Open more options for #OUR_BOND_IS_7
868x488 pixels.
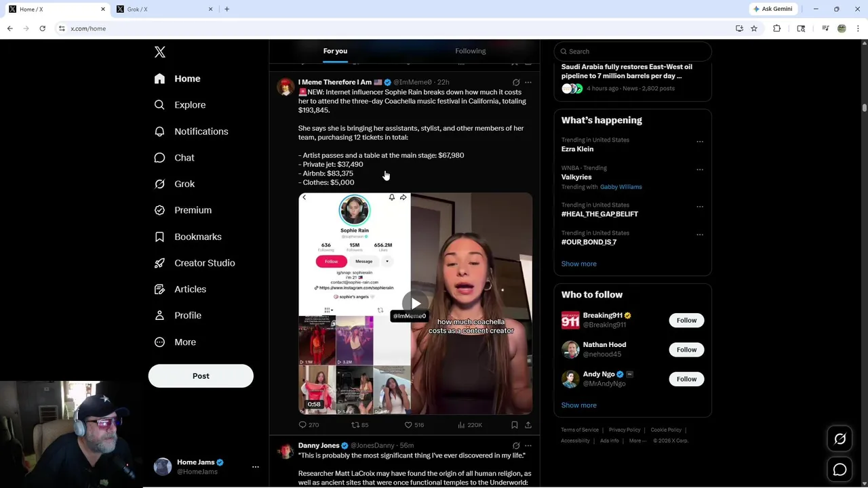700,235
